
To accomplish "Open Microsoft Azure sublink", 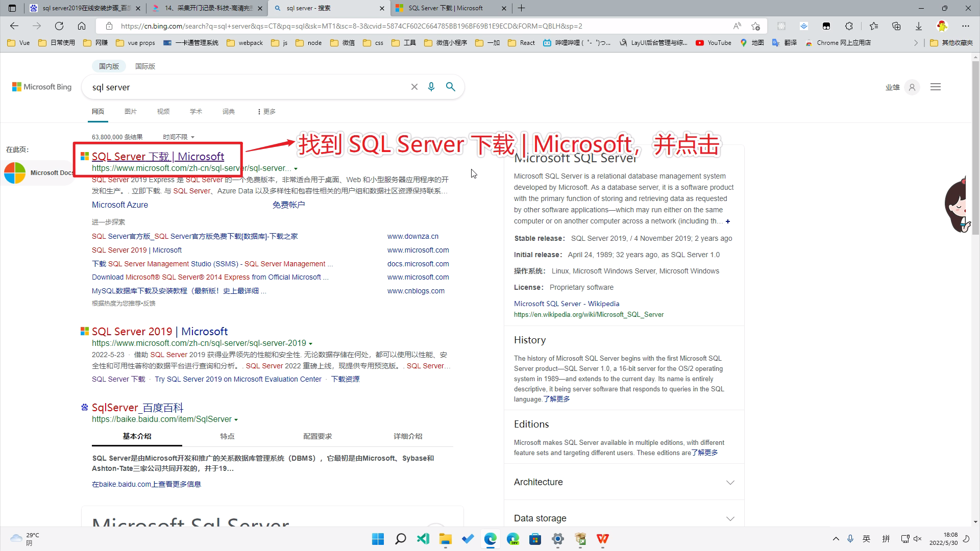I will pyautogui.click(x=120, y=205).
